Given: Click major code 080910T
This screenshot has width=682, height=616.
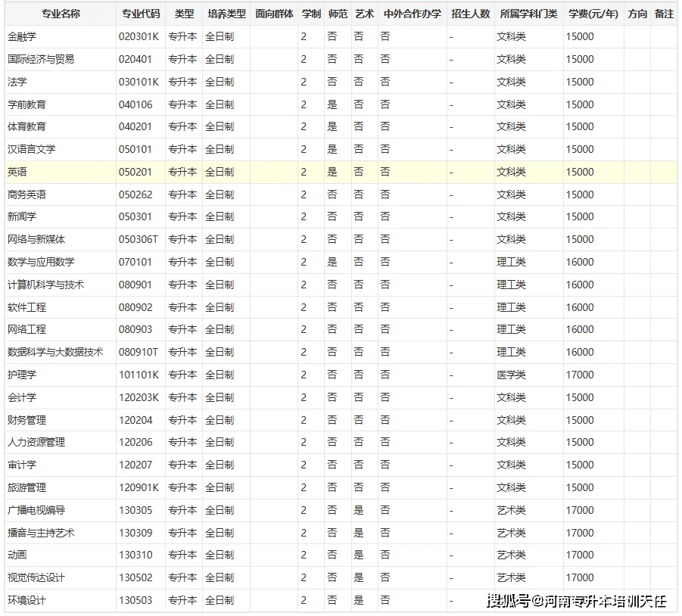Looking at the screenshot, I should [139, 352].
